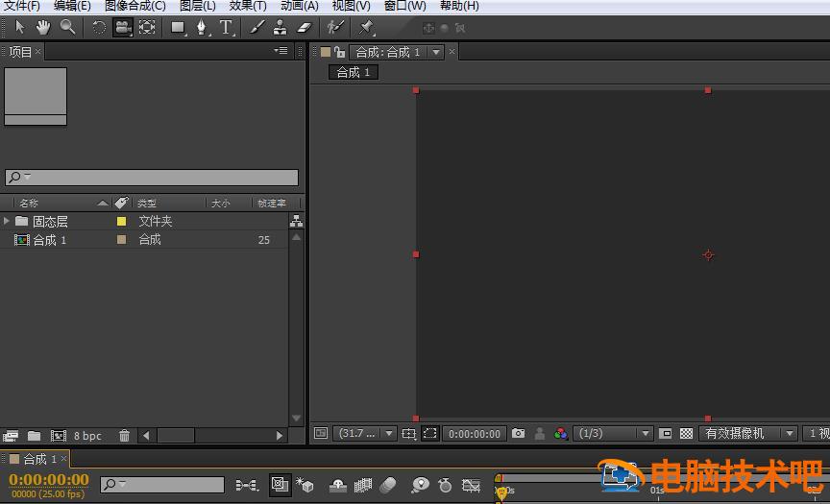This screenshot has height=504, width=830.
Task: Open the 有效摄像机 camera view dropdown
Action: tap(748, 434)
